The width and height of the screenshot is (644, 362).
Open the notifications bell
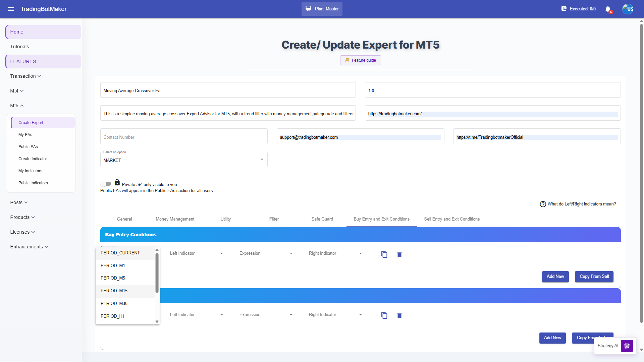[x=608, y=9]
